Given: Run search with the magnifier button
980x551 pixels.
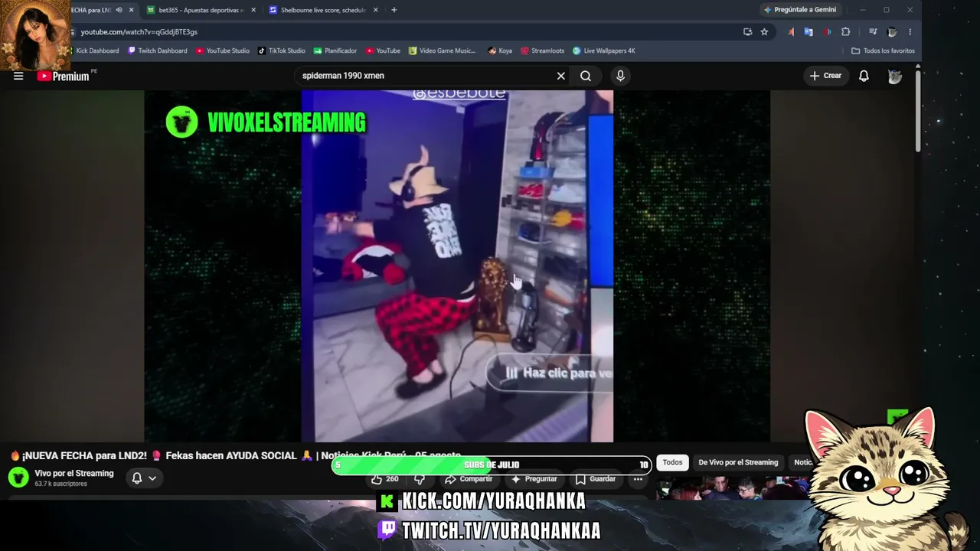Looking at the screenshot, I should tap(586, 76).
